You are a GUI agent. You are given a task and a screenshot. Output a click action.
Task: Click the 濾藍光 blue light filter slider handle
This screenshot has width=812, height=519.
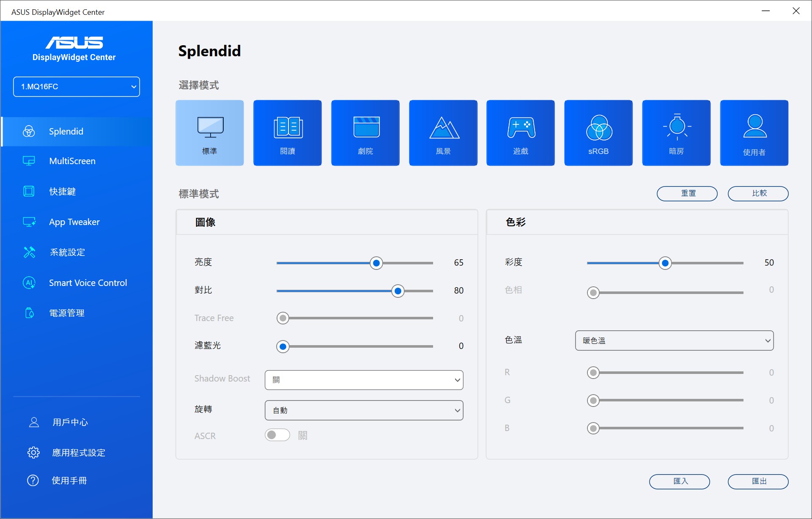pos(283,346)
